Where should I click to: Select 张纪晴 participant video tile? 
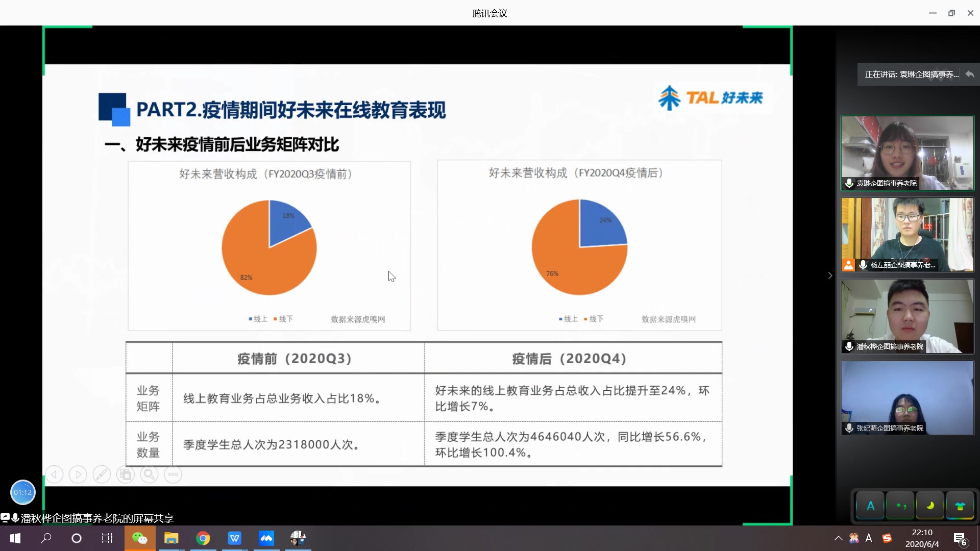click(x=908, y=398)
